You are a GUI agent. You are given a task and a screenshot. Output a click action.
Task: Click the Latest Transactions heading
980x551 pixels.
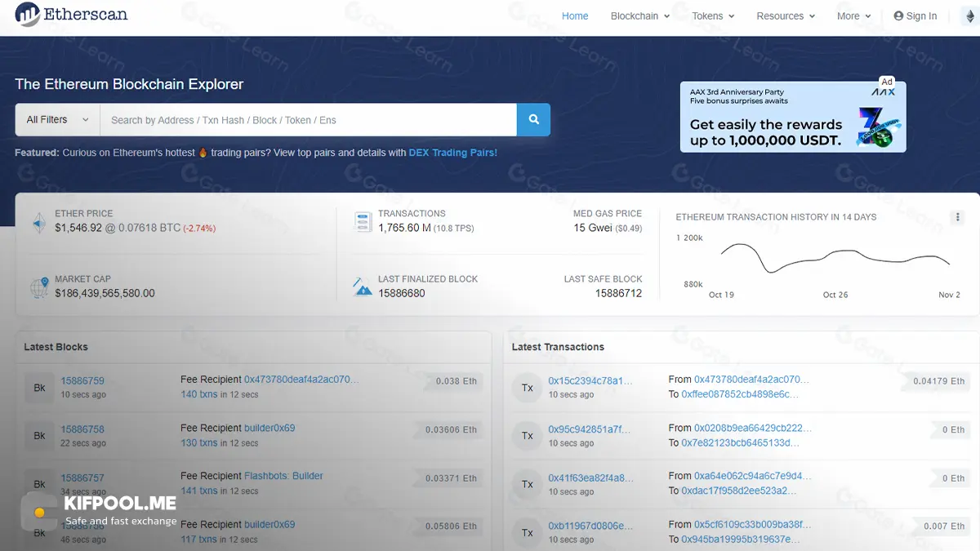coord(558,347)
